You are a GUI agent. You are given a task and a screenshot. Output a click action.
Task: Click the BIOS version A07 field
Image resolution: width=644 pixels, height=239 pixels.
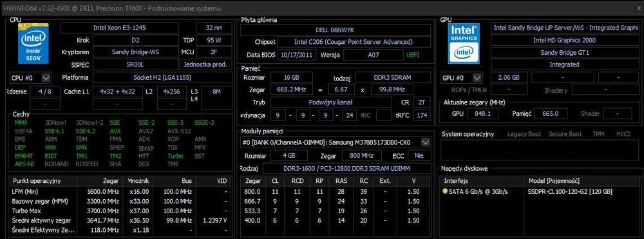(x=374, y=55)
